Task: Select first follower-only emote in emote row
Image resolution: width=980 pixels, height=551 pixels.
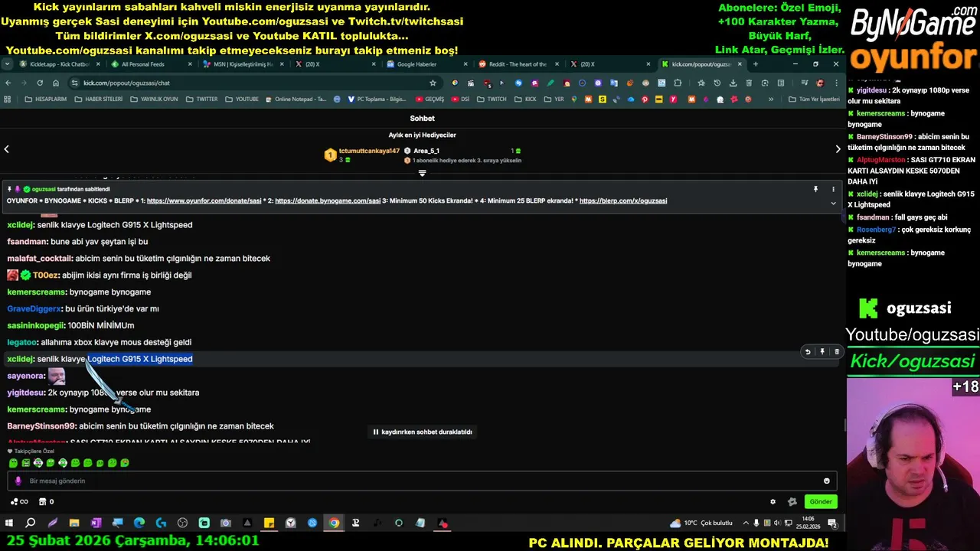Action: pyautogui.click(x=13, y=463)
